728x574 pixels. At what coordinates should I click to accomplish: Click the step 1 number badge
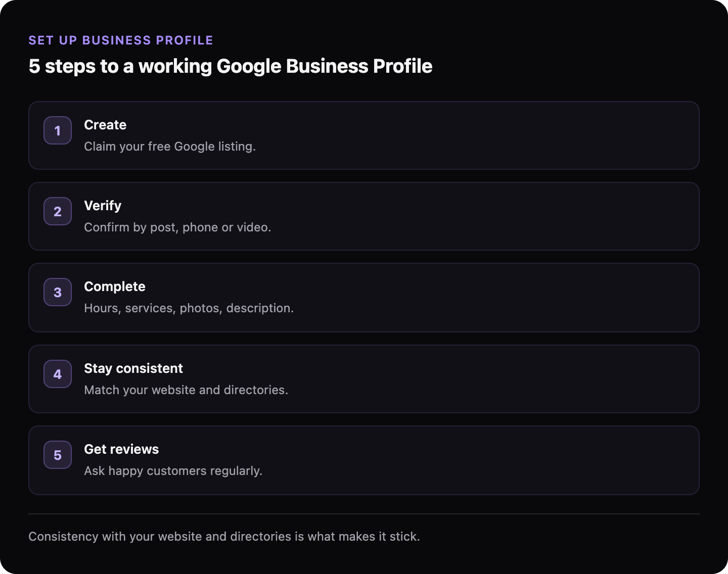pyautogui.click(x=58, y=130)
